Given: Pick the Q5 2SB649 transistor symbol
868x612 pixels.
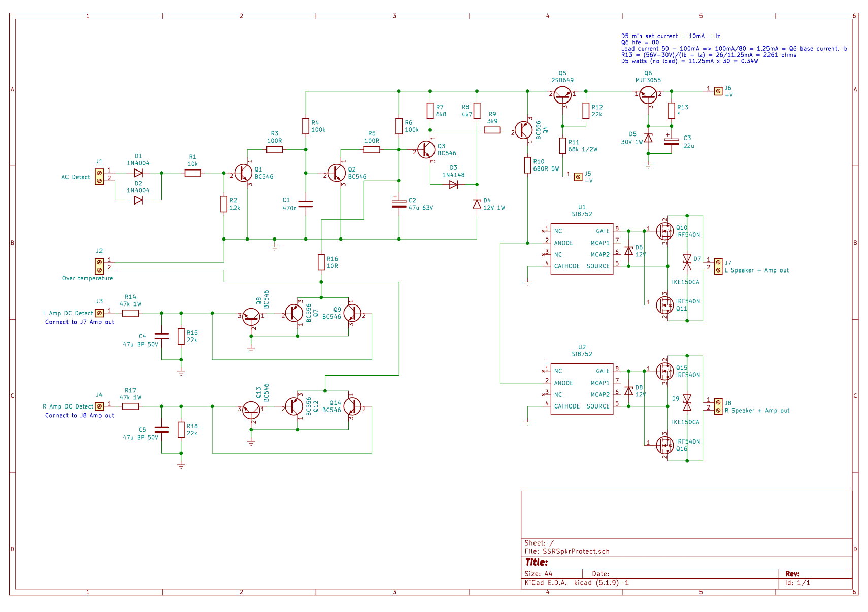Looking at the screenshot, I should pyautogui.click(x=562, y=95).
